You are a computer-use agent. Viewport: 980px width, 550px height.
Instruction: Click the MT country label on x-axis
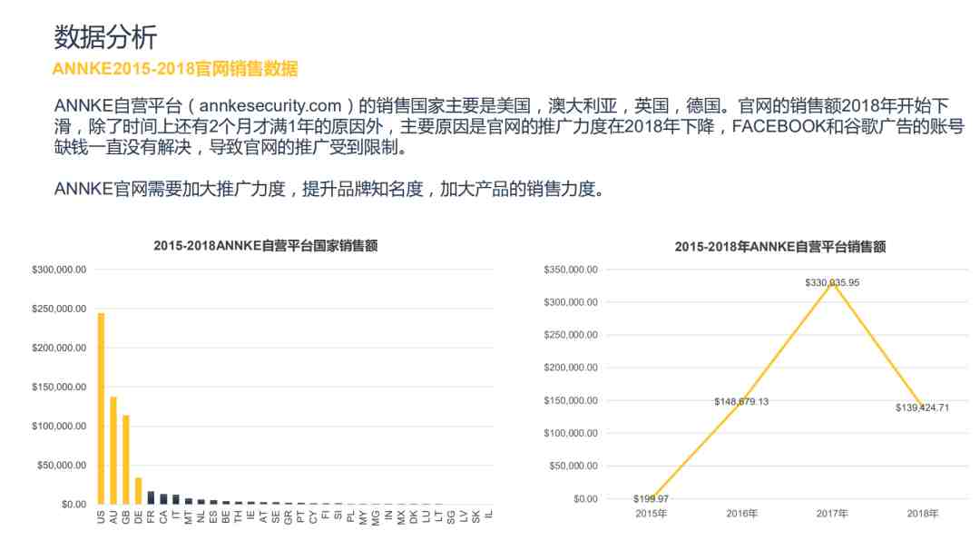[x=188, y=517]
